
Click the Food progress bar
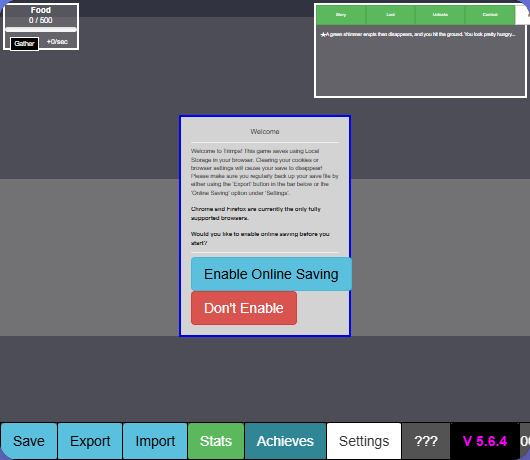(x=41, y=29)
